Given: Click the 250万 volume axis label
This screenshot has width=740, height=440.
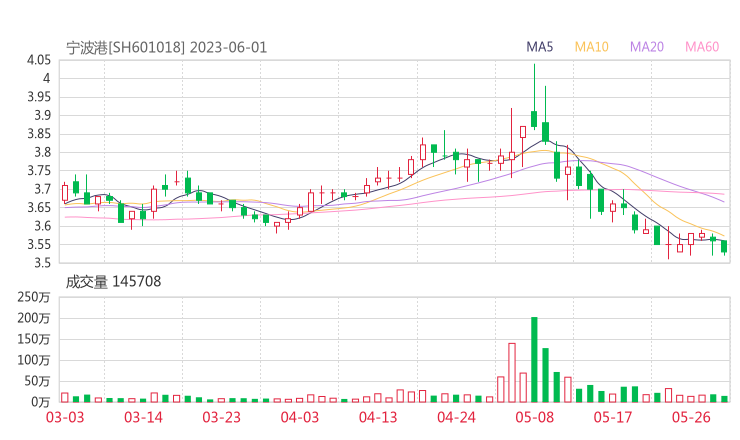Looking at the screenshot, I should 34,297.
